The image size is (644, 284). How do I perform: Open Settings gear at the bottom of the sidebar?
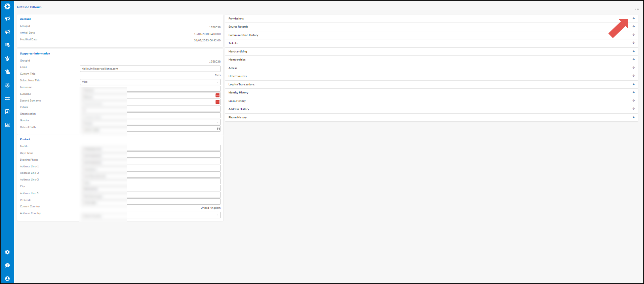[7, 252]
